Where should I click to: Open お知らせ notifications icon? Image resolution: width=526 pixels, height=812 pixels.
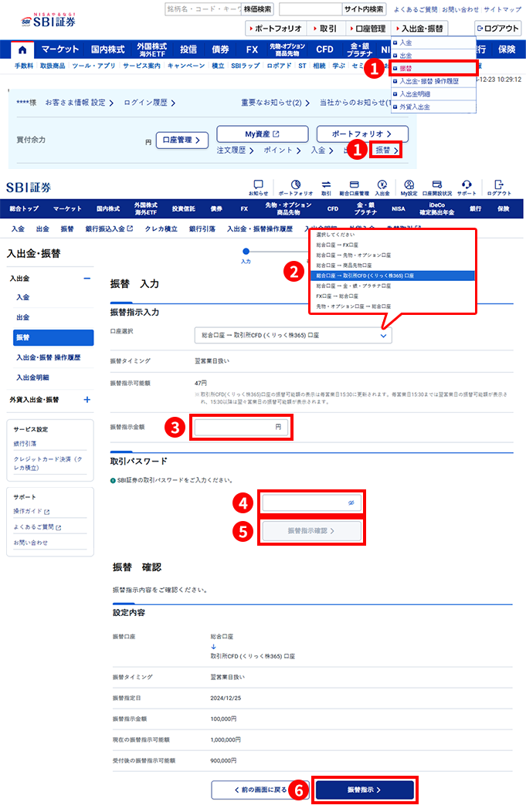click(x=258, y=188)
